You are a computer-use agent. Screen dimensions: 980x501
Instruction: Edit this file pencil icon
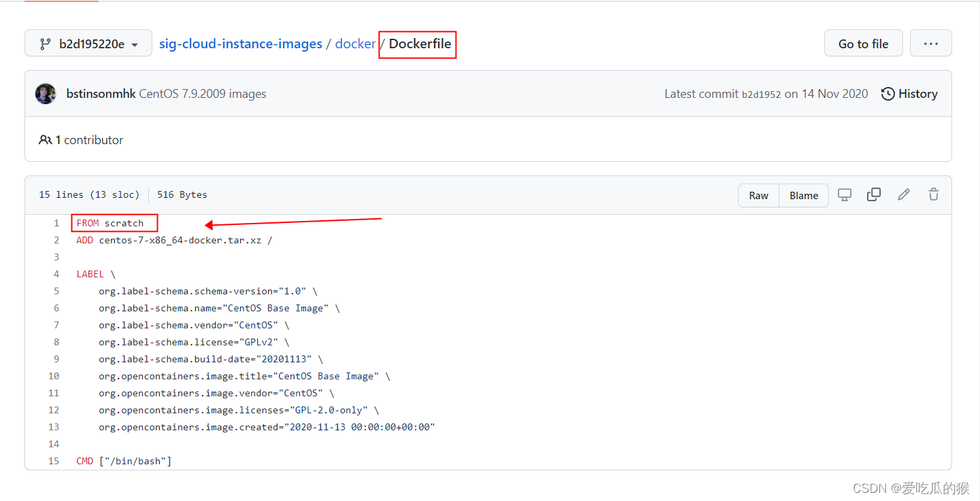tap(904, 194)
